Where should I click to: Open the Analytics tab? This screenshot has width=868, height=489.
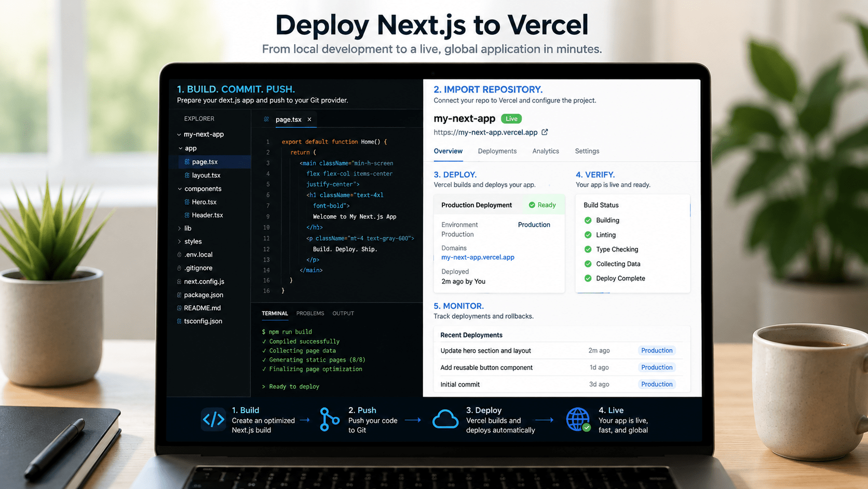point(546,151)
